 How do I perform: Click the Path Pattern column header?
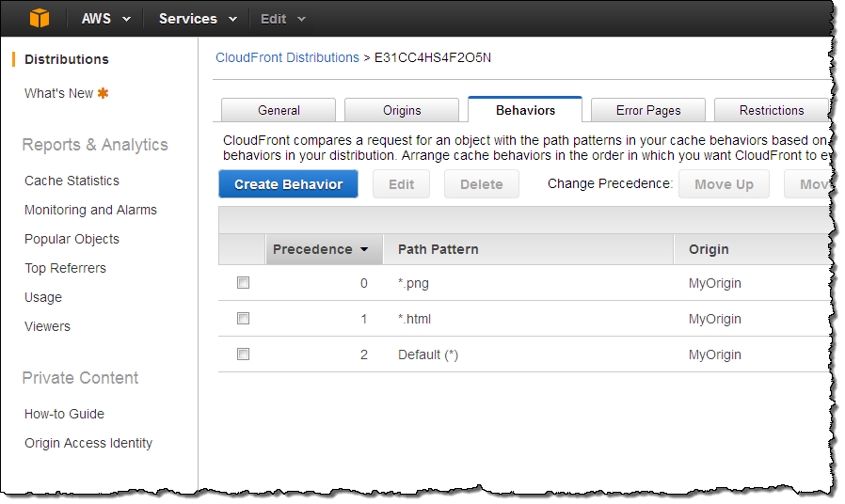pos(438,249)
